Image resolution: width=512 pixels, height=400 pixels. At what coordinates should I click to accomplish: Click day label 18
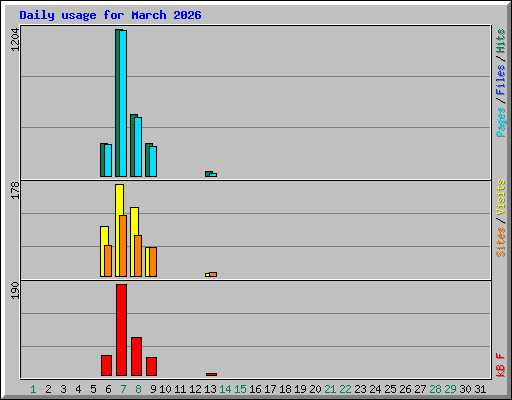coord(285,389)
